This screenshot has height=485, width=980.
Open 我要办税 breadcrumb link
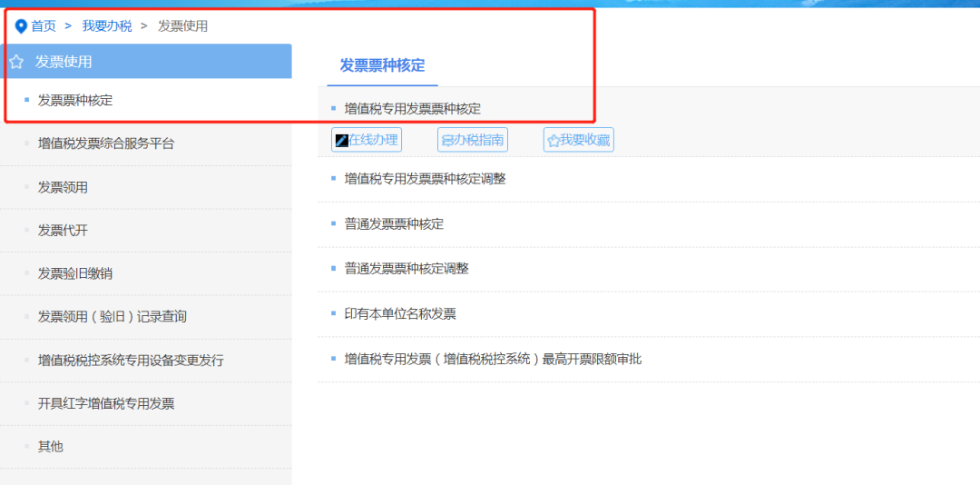(107, 26)
